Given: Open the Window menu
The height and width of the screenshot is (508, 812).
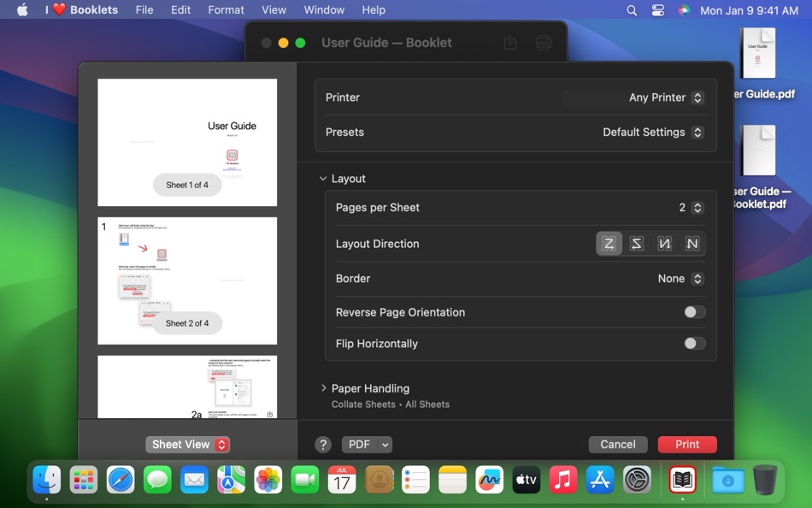Looking at the screenshot, I should [x=324, y=9].
